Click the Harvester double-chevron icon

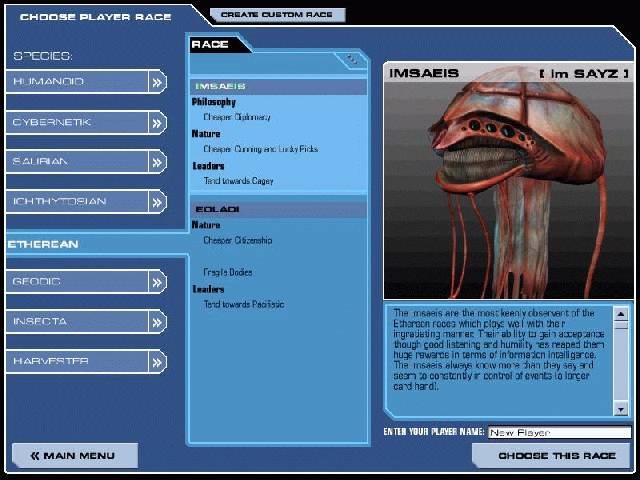[x=157, y=362]
